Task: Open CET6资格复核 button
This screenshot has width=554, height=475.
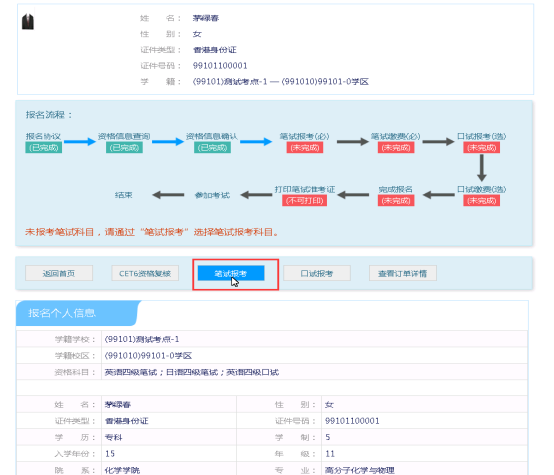Action: pyautogui.click(x=145, y=273)
